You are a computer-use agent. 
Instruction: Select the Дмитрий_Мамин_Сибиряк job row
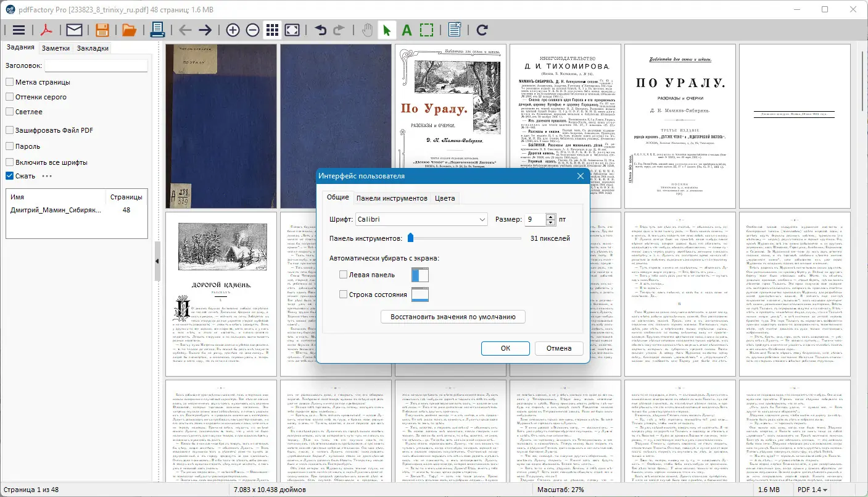click(x=76, y=210)
